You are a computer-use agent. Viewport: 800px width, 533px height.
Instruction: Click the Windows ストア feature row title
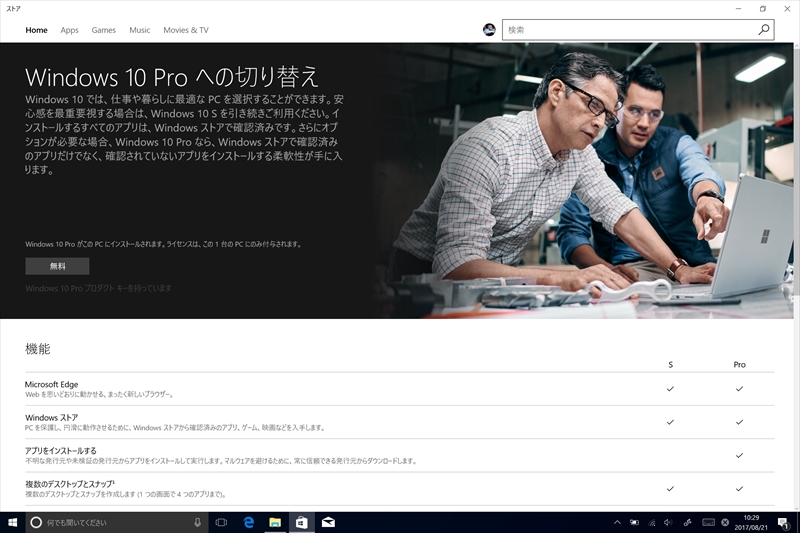click(x=52, y=418)
